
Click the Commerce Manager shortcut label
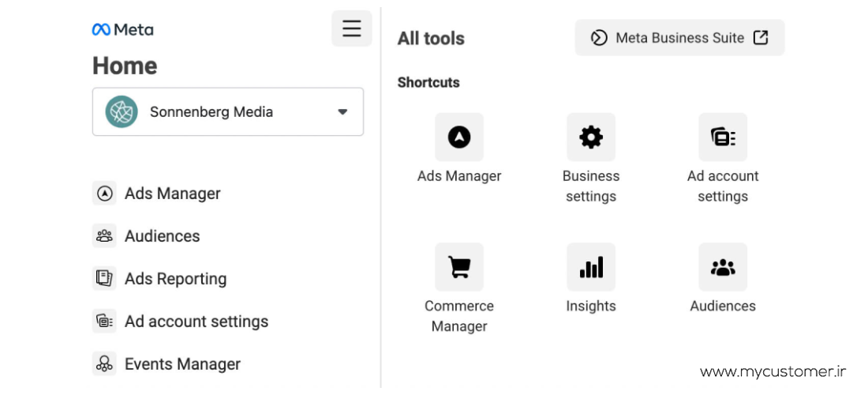point(459,316)
